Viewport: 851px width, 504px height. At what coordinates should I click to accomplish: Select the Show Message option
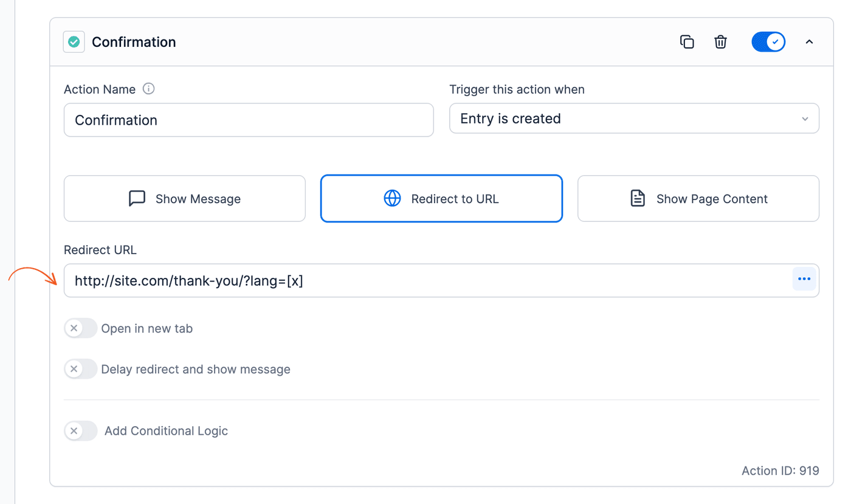tap(185, 199)
